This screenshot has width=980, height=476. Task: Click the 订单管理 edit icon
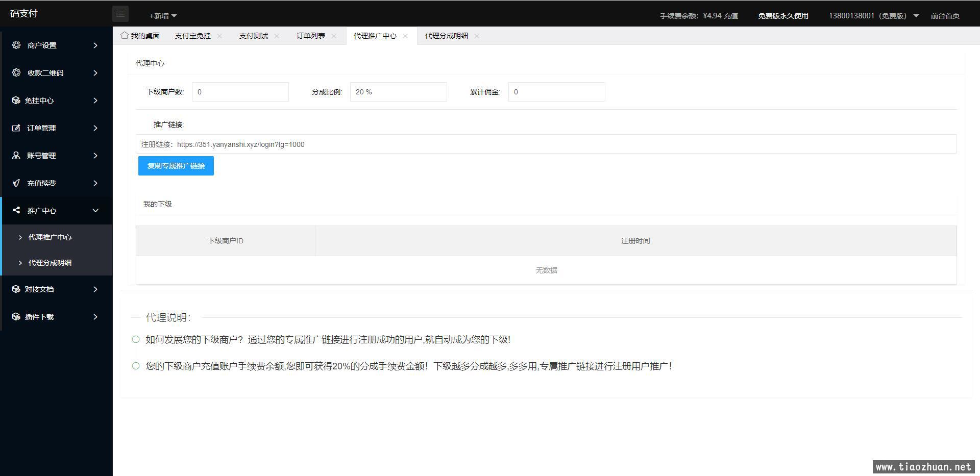(16, 128)
